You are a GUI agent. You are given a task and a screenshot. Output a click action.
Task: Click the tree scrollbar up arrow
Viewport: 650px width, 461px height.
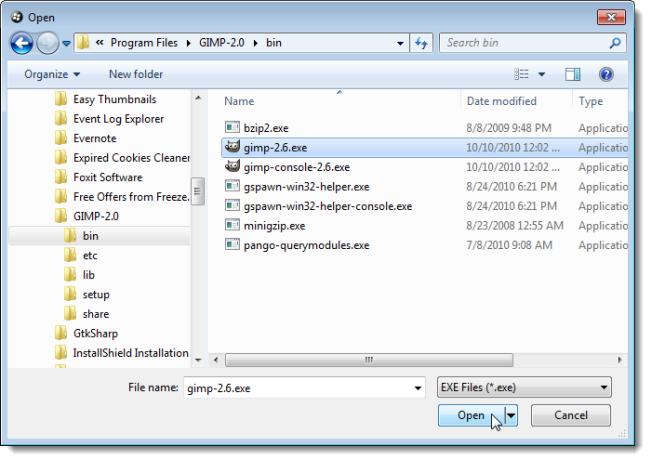198,98
